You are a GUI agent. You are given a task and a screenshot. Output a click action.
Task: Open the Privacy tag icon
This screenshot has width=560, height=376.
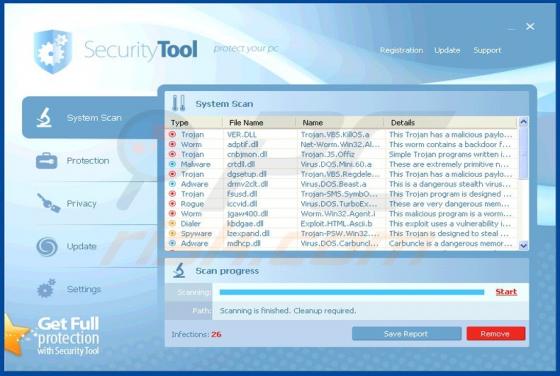click(x=49, y=203)
